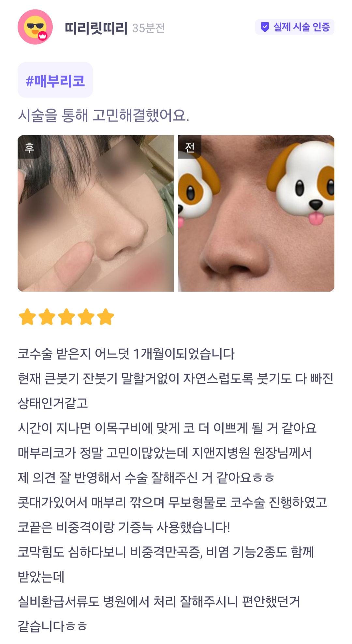Tap the review line starting 코수술 받은지
Screen dimensions: 352x644
[x=126, y=354]
